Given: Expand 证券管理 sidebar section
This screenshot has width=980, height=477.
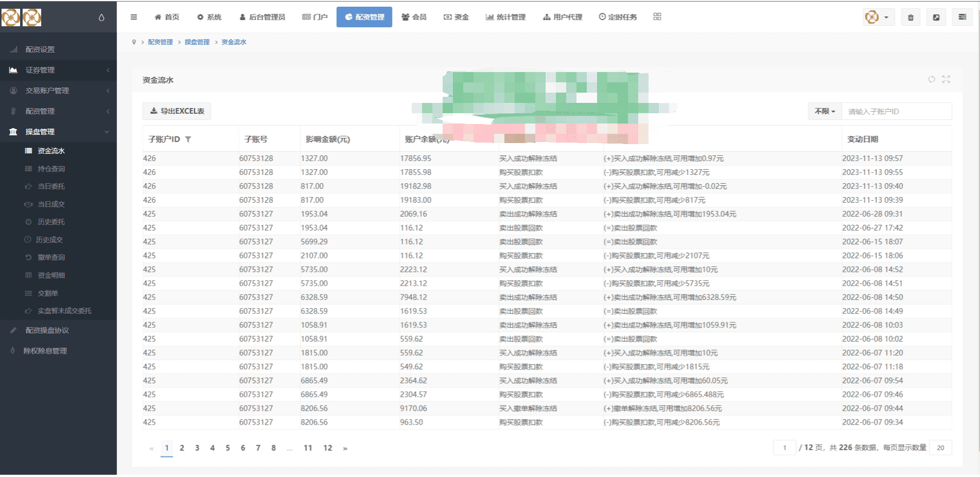Looking at the screenshot, I should pos(58,70).
